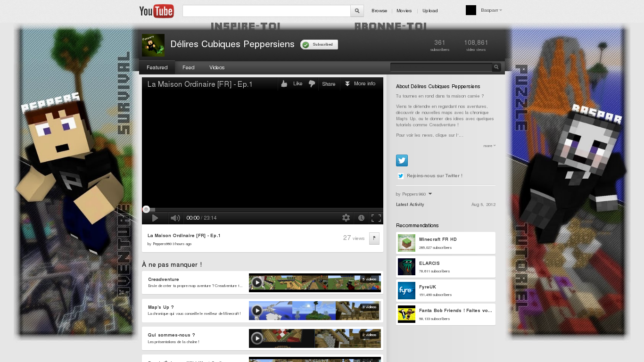
Task: Open Qui sommes-nous 2 videos thumbnail strip
Action: pos(315,338)
